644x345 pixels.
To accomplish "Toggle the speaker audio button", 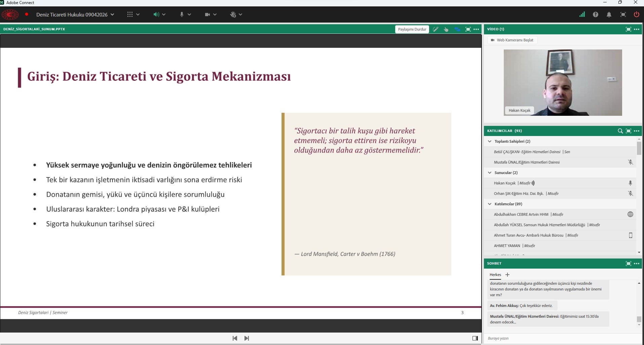I will (x=156, y=14).
